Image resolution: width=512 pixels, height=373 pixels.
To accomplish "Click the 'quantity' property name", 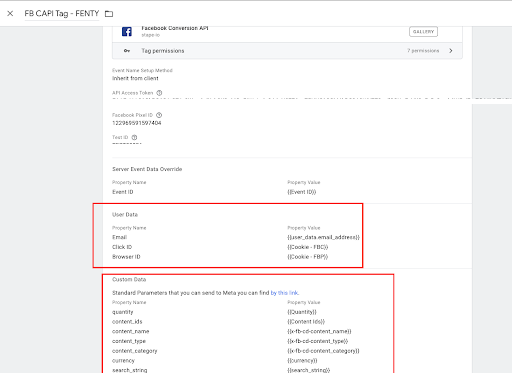I will click(x=123, y=312).
